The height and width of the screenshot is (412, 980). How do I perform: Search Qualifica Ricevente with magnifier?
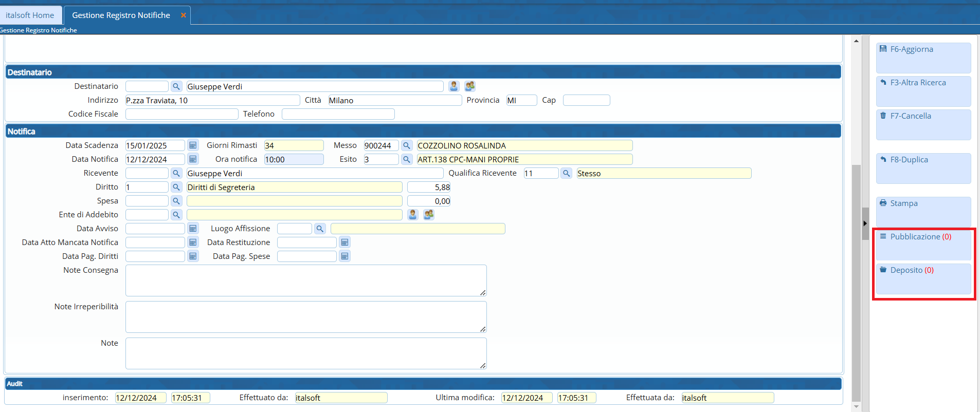(566, 173)
